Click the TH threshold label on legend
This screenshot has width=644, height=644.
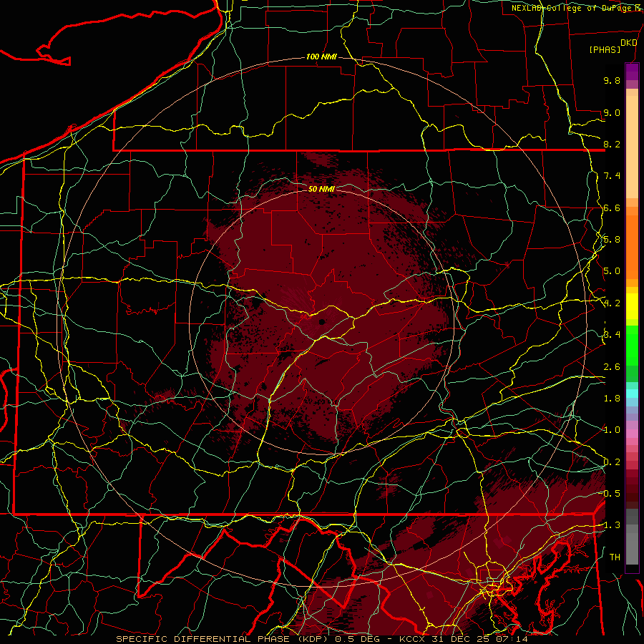point(615,557)
